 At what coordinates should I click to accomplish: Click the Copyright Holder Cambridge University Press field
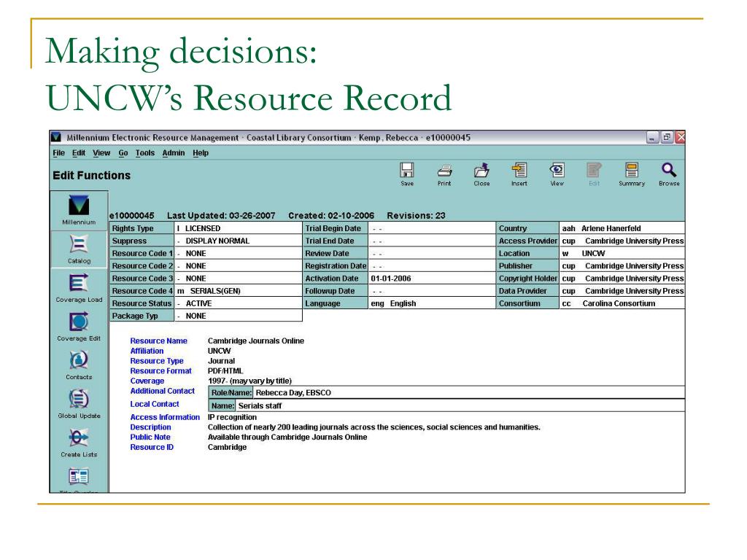(x=622, y=279)
